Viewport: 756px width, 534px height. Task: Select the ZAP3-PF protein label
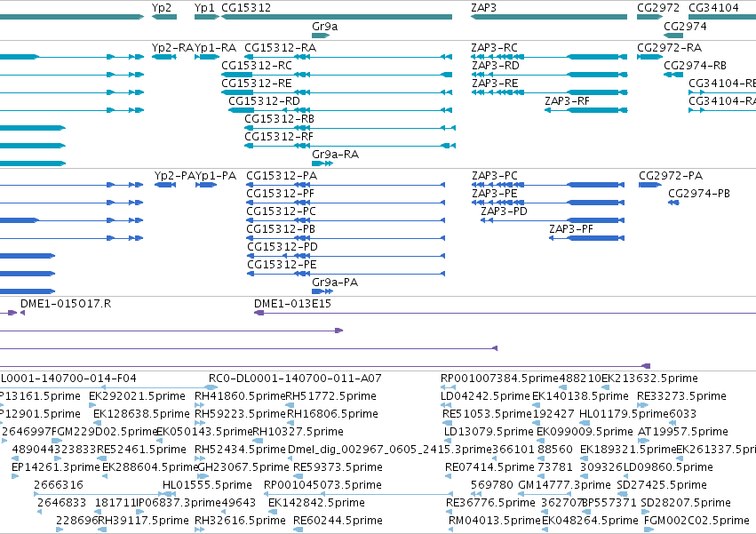pyautogui.click(x=571, y=229)
